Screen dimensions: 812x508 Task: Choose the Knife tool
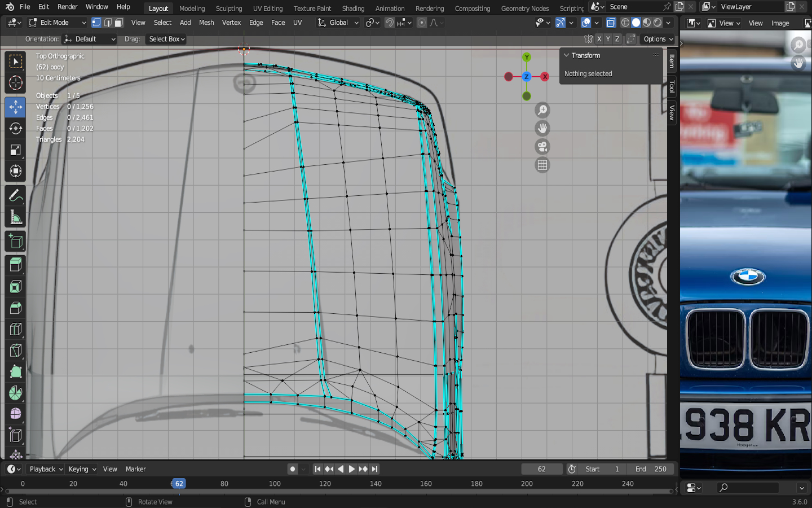coord(16,351)
